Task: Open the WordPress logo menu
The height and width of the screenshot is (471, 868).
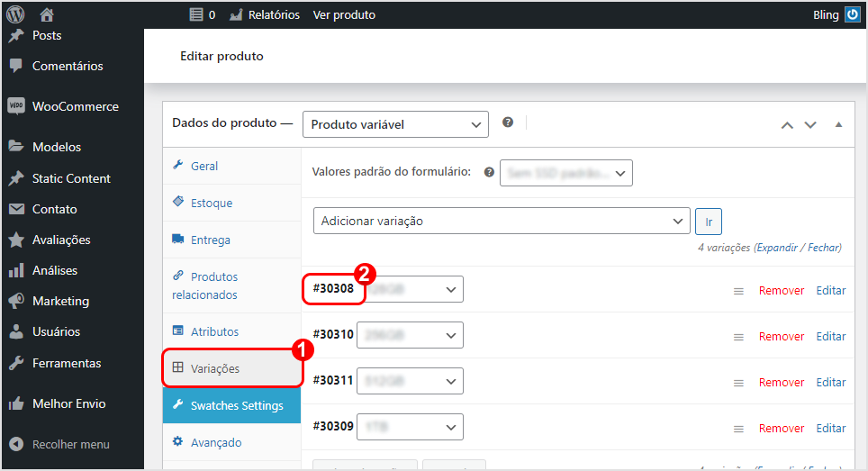Action: [x=15, y=14]
